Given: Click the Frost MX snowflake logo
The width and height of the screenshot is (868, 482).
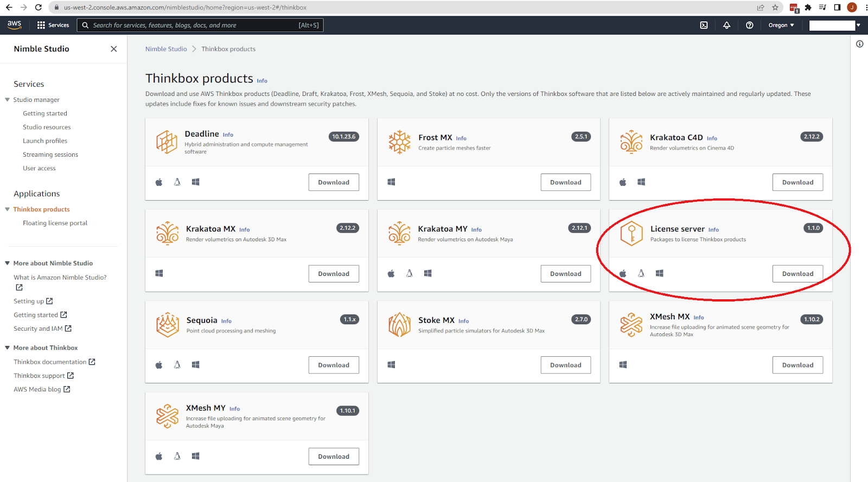Looking at the screenshot, I should (x=399, y=142).
